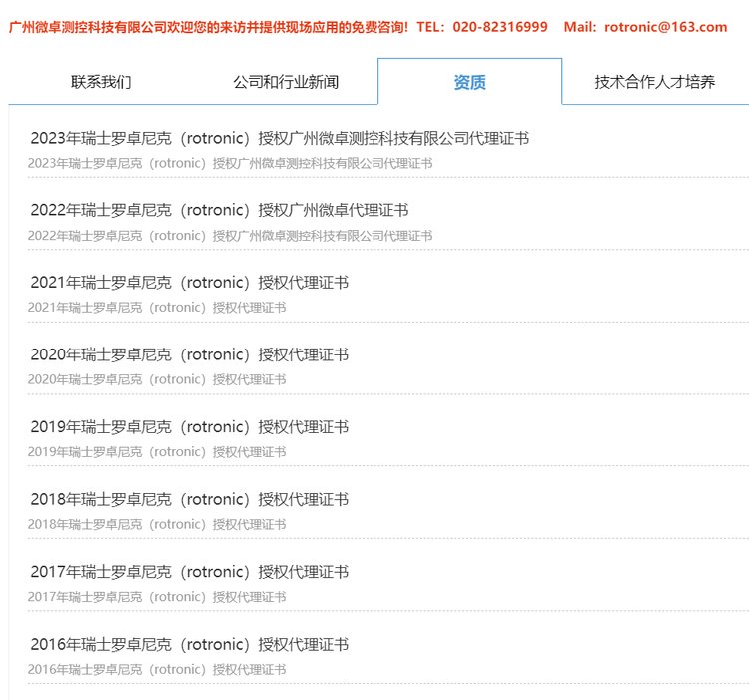
Task: Select the 2018年 rotronic 授权代理证书 title
Action: (x=190, y=499)
